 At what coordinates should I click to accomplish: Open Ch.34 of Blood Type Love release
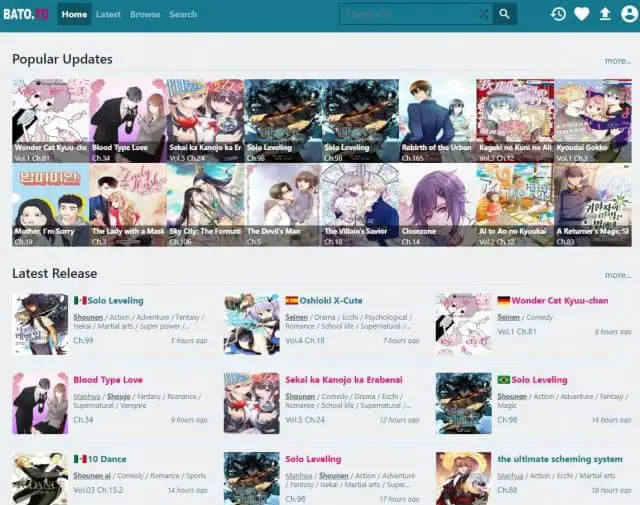83,420
